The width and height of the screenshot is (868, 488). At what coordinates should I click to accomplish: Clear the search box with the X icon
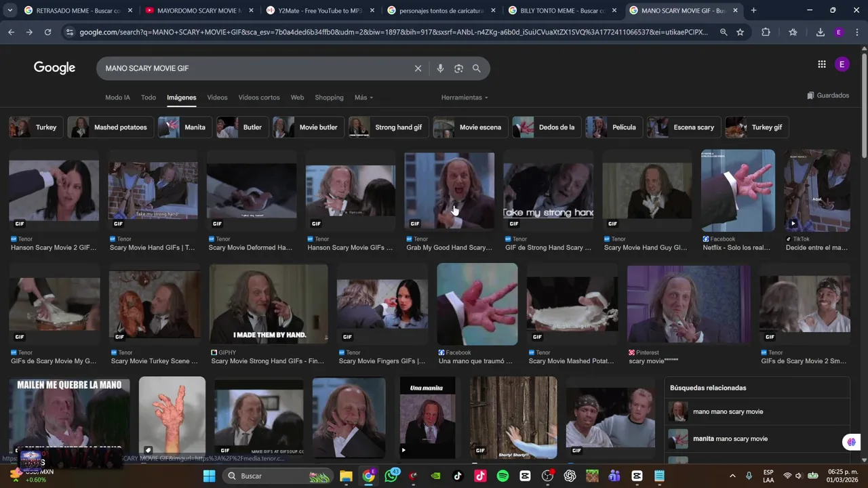click(x=418, y=68)
